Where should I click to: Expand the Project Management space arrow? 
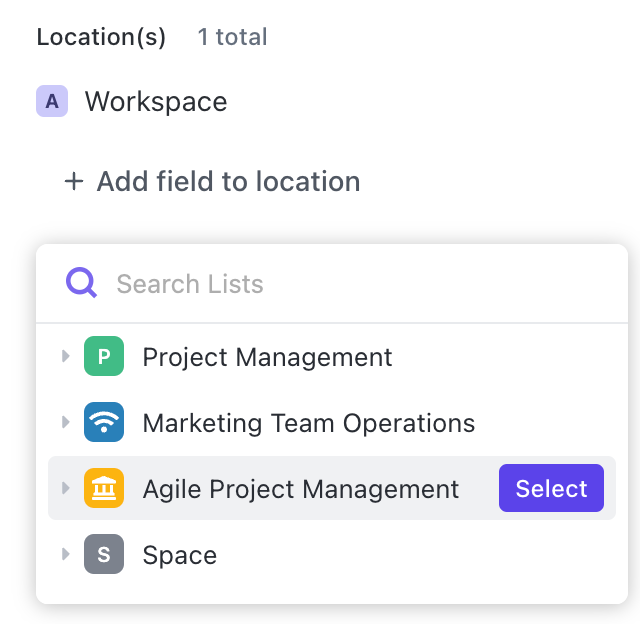[x=66, y=357]
